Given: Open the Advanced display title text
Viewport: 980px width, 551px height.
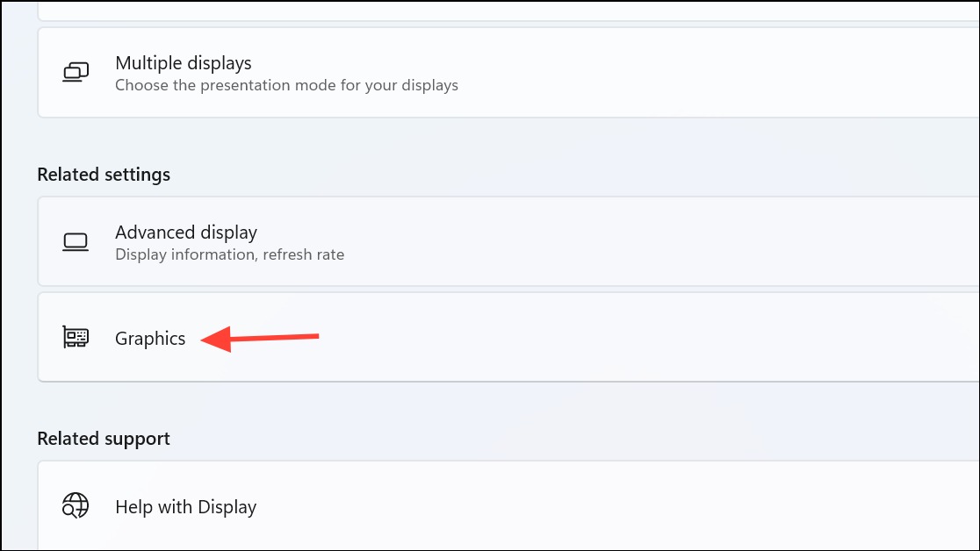Looking at the screenshot, I should [x=185, y=233].
